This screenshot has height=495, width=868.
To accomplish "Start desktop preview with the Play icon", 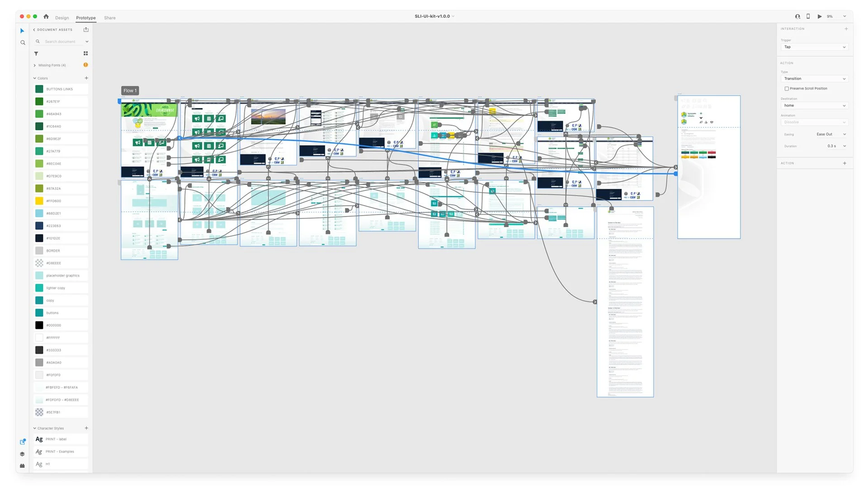I will [x=820, y=16].
